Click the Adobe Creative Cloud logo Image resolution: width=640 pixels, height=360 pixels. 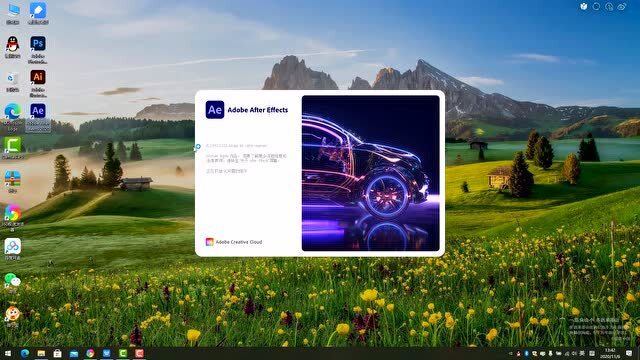tap(209, 242)
